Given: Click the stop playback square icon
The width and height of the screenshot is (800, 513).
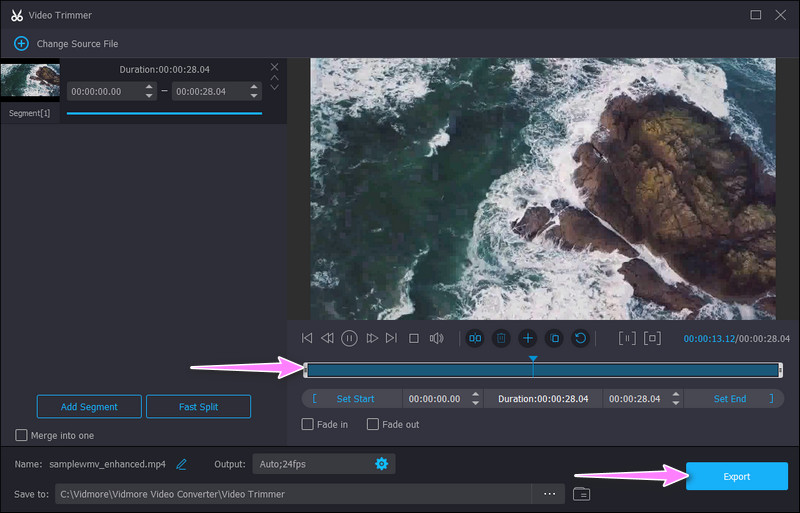Looking at the screenshot, I should click(x=413, y=339).
